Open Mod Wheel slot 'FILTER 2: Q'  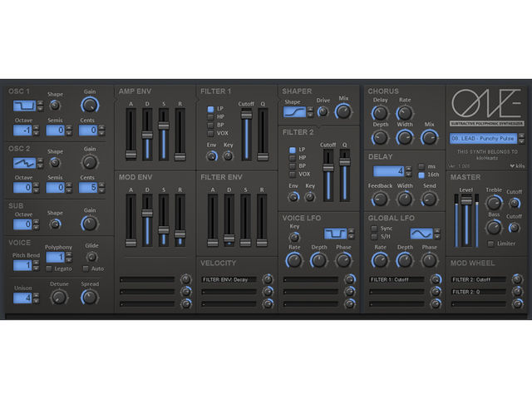click(x=479, y=292)
